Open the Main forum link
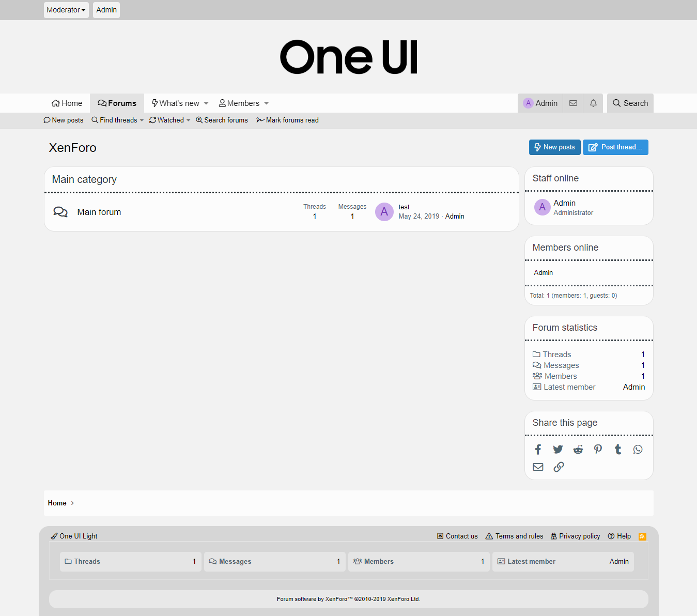This screenshot has width=697, height=616. tap(99, 212)
